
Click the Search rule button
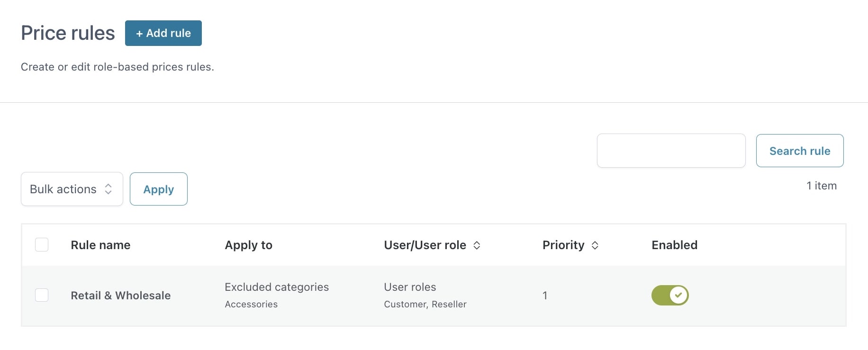pos(800,151)
